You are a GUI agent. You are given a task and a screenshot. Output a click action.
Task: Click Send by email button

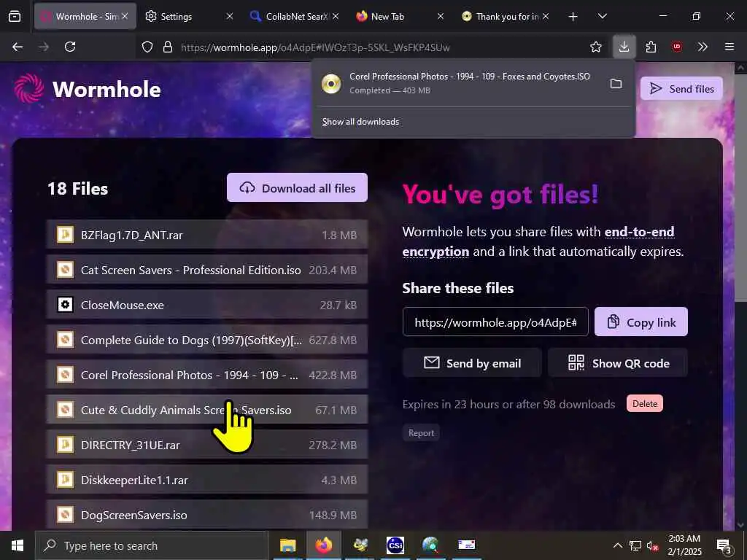[x=472, y=363]
